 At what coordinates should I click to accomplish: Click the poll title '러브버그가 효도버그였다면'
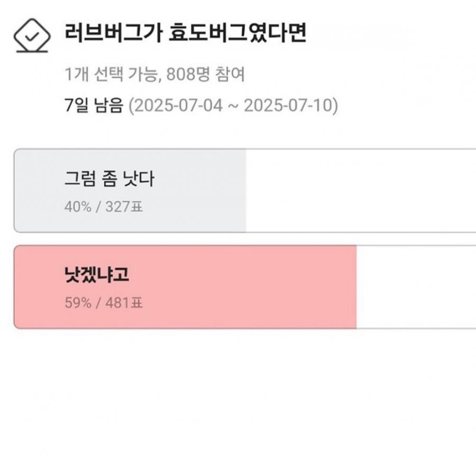186,32
